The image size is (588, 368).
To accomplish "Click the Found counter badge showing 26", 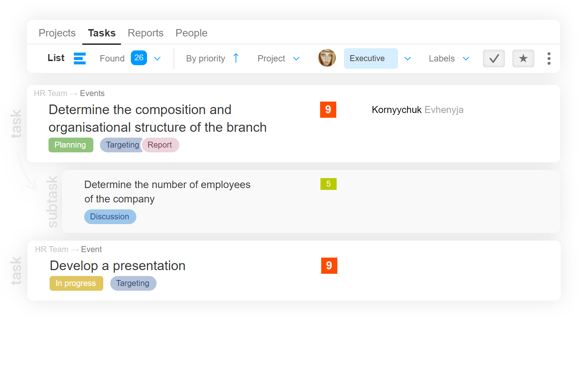I will tap(139, 58).
